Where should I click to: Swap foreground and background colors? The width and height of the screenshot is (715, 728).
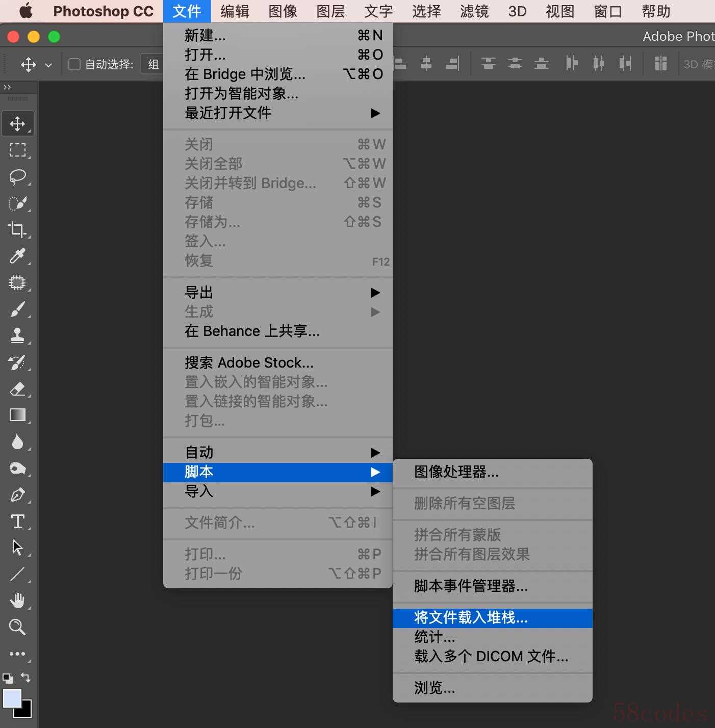(x=25, y=678)
